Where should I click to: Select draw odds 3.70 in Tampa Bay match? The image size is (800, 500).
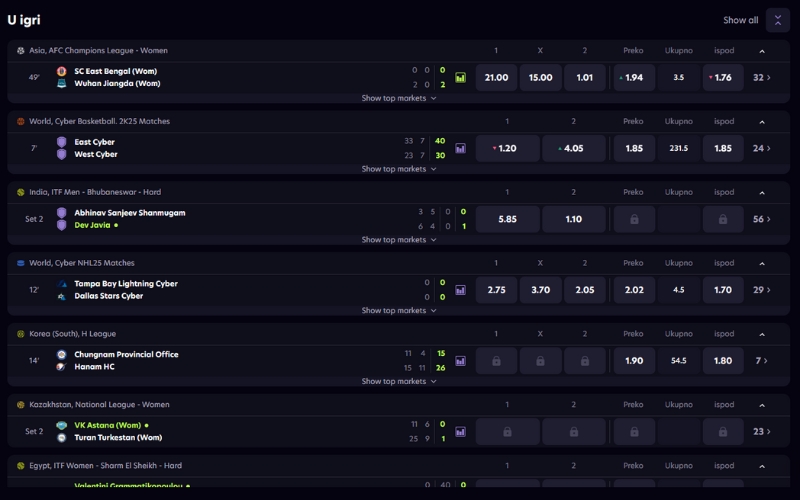point(540,290)
